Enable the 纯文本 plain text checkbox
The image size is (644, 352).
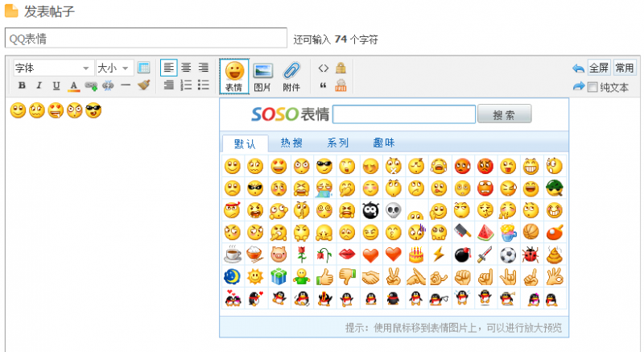pos(592,87)
